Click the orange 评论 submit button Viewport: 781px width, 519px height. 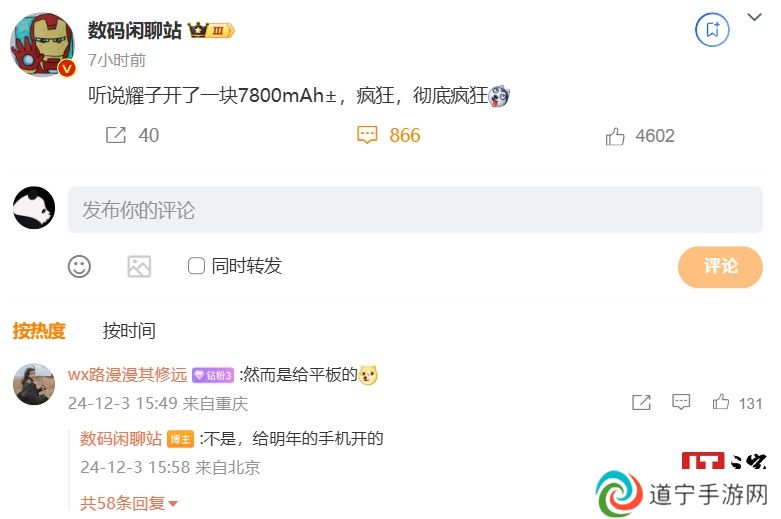pyautogui.click(x=720, y=266)
